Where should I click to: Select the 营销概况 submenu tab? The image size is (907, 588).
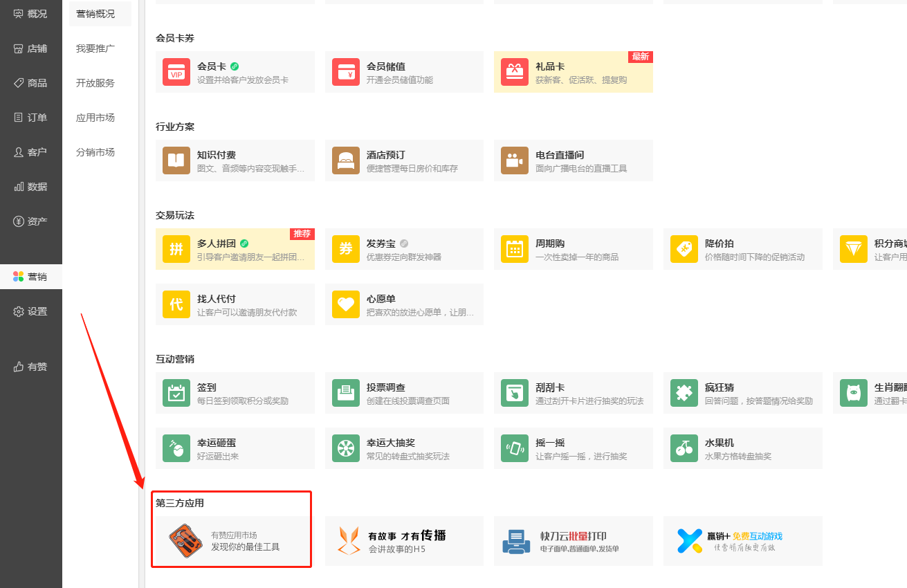100,14
